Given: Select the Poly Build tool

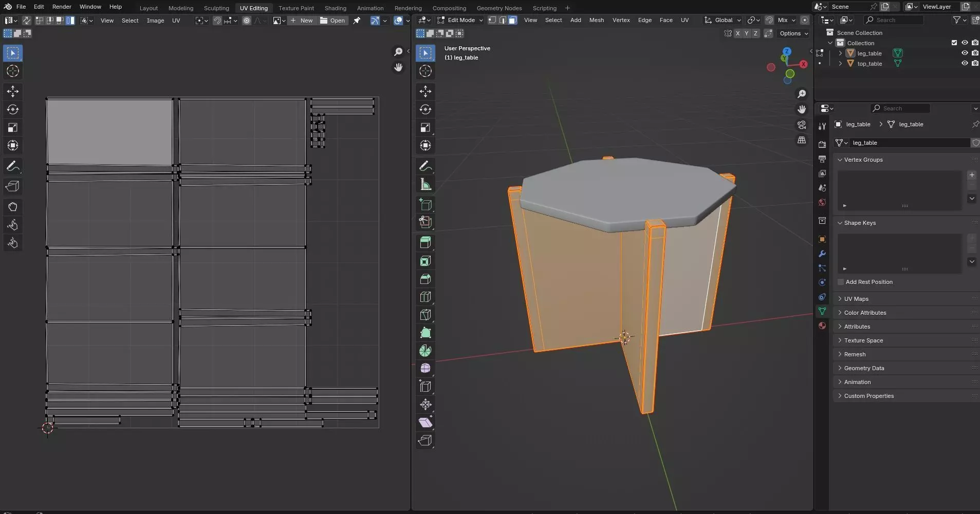Looking at the screenshot, I should (426, 333).
